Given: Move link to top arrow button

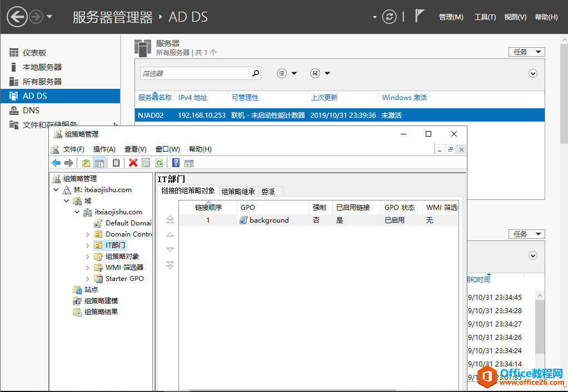Looking at the screenshot, I should click(x=170, y=219).
